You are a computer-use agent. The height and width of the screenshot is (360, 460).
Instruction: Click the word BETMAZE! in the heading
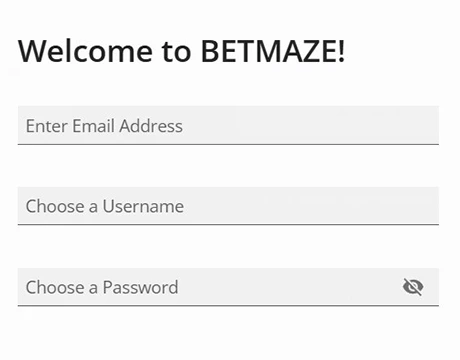tap(273, 51)
